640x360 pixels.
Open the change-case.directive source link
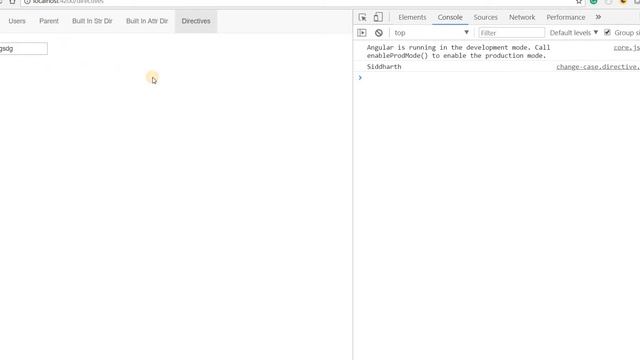[598, 67]
